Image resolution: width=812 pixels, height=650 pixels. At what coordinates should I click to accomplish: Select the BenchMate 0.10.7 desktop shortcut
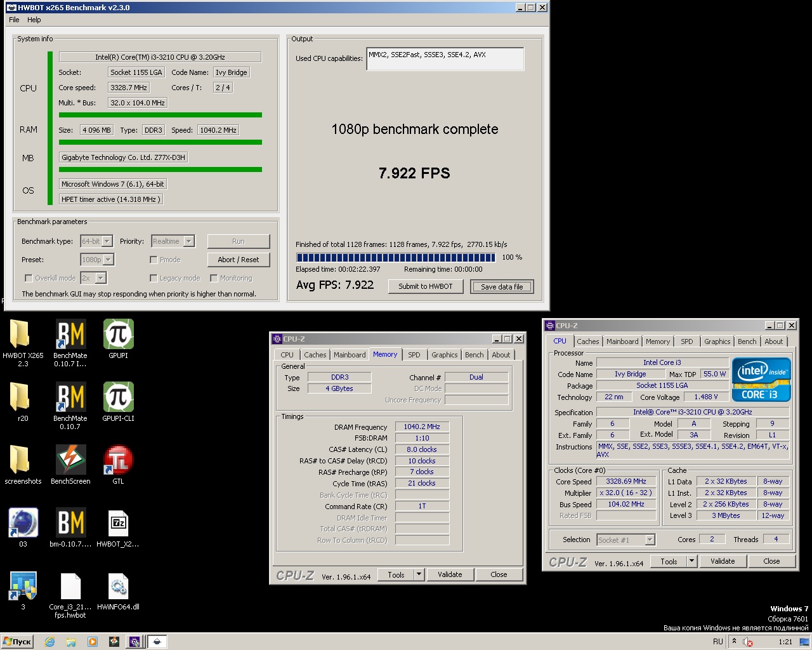[x=70, y=406]
